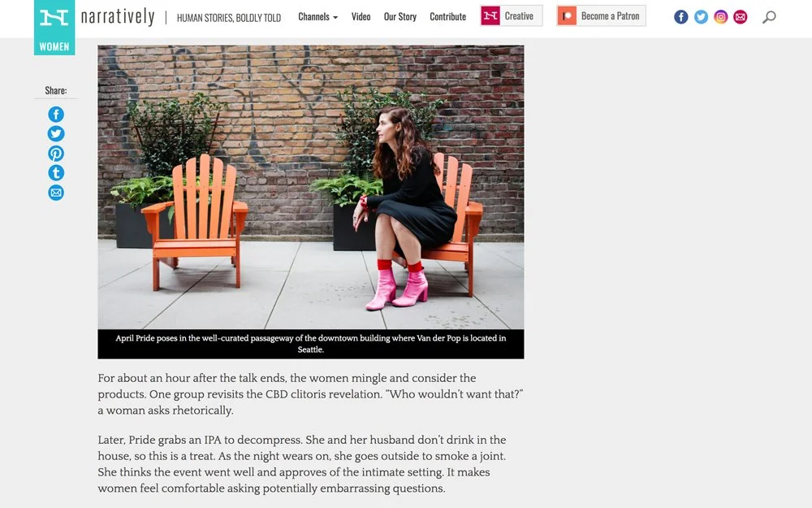Click the April Pride photo
The image size is (812, 508).
pos(311,187)
